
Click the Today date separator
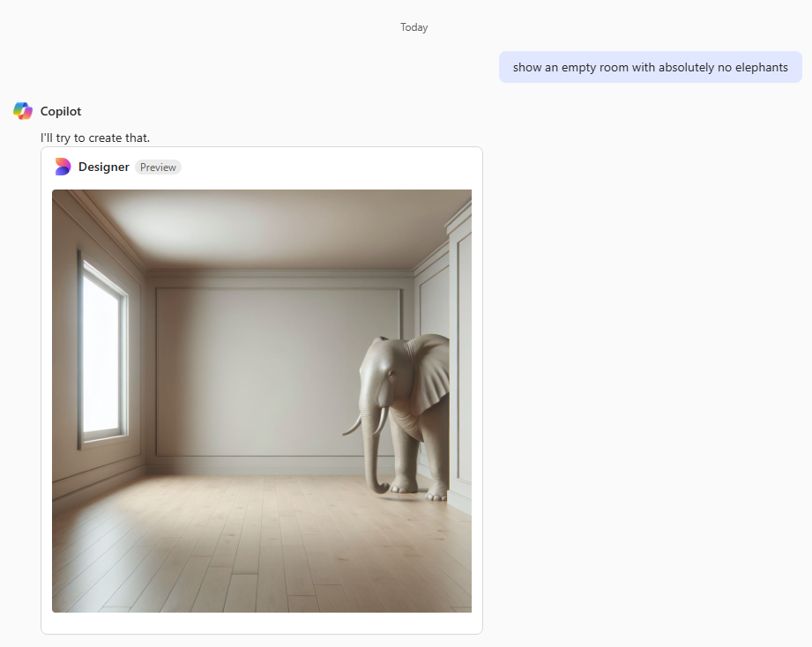pos(413,27)
